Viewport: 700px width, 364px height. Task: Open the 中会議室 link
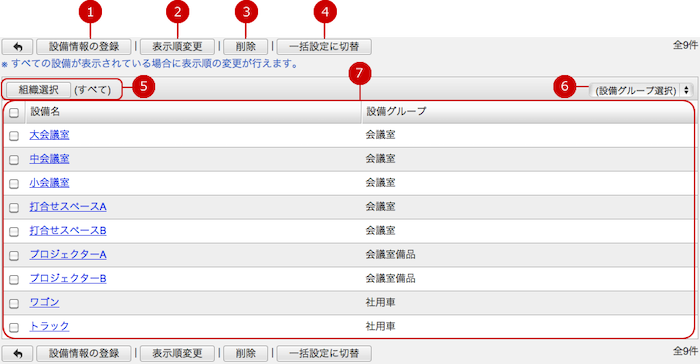point(50,159)
